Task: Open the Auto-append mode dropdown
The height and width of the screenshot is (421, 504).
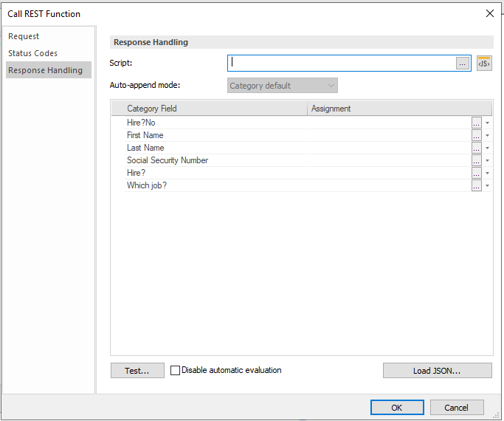Action: pos(282,86)
